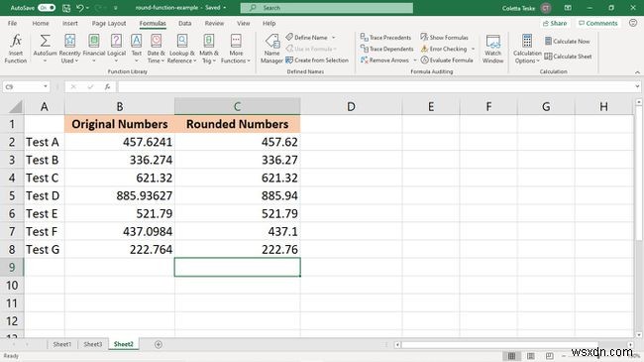This screenshot has width=644, height=362.
Task: Open Lookup & Reference functions
Action: click(x=182, y=49)
